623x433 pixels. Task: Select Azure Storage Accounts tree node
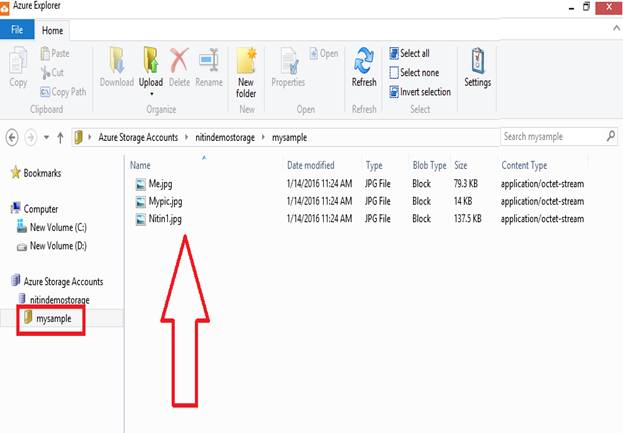[x=57, y=281]
